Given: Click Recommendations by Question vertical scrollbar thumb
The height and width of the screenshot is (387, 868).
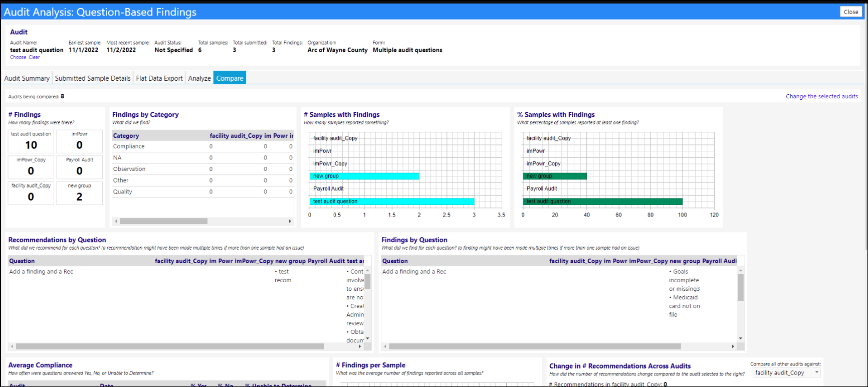Looking at the screenshot, I should pyautogui.click(x=367, y=282).
